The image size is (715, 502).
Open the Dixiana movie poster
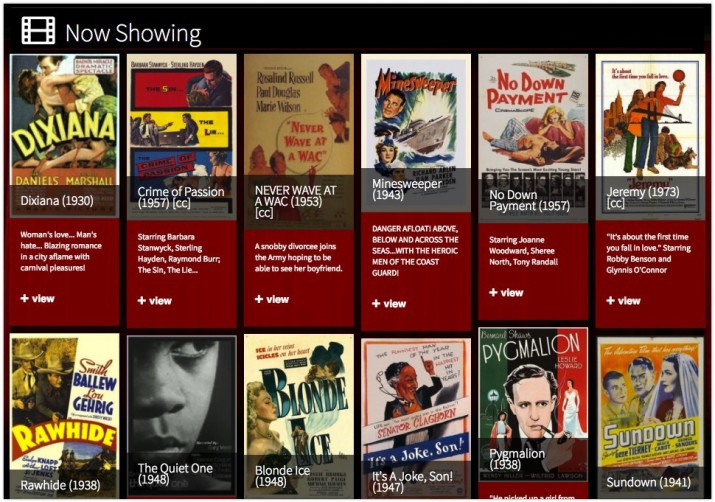pos(64,118)
